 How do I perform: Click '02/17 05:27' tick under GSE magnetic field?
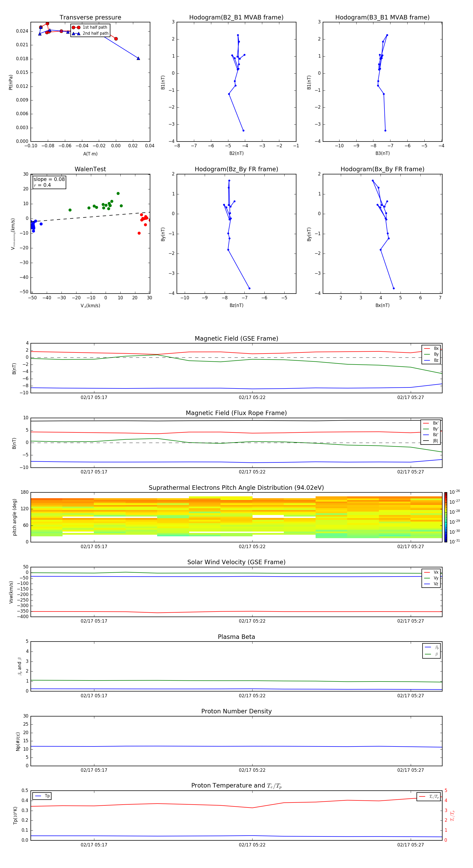410,397
